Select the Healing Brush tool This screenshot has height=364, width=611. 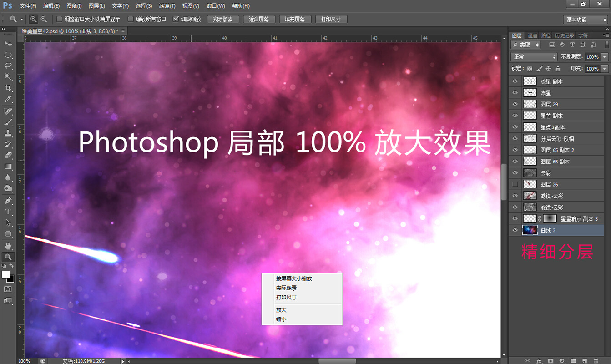(8, 111)
